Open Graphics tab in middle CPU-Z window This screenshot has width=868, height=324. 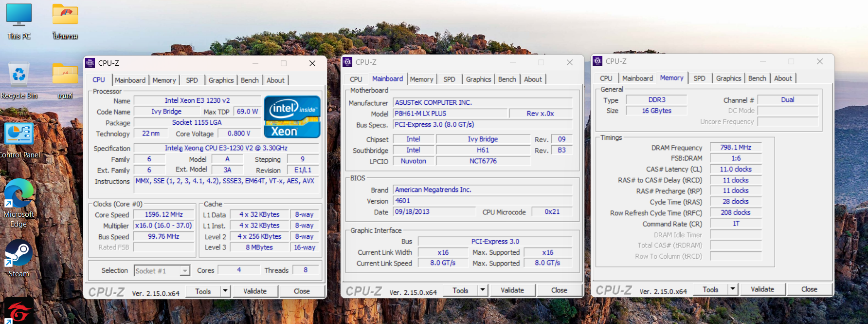coord(479,79)
